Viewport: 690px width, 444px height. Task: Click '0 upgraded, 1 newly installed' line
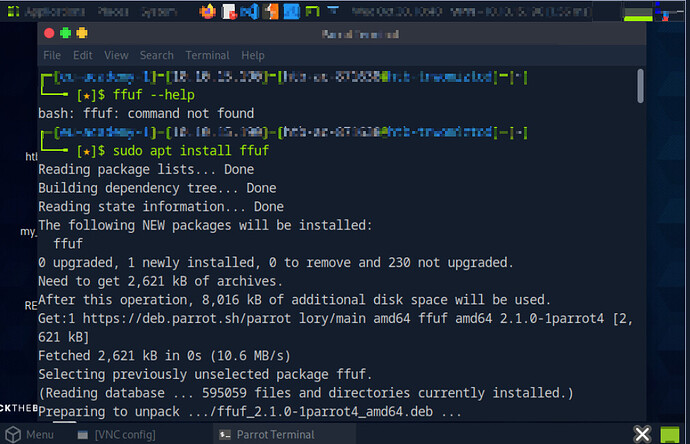click(x=275, y=263)
